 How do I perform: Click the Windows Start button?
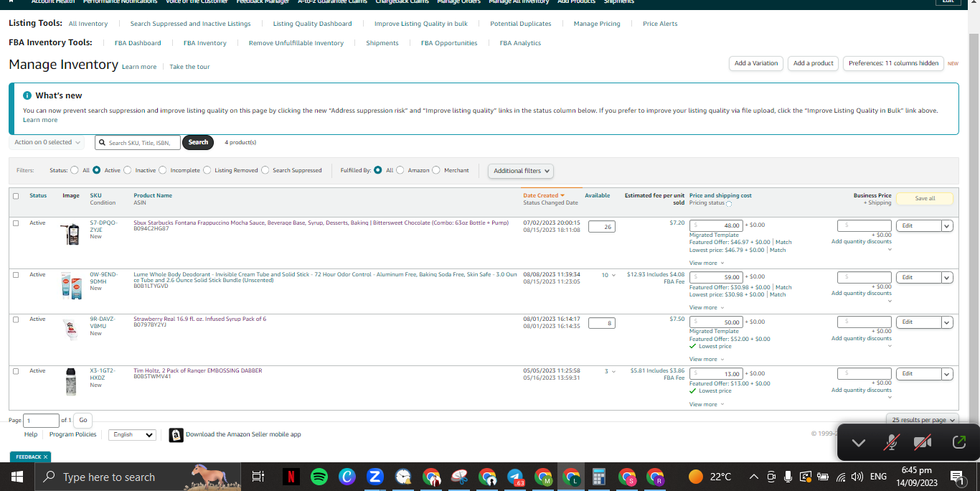pos(17,477)
